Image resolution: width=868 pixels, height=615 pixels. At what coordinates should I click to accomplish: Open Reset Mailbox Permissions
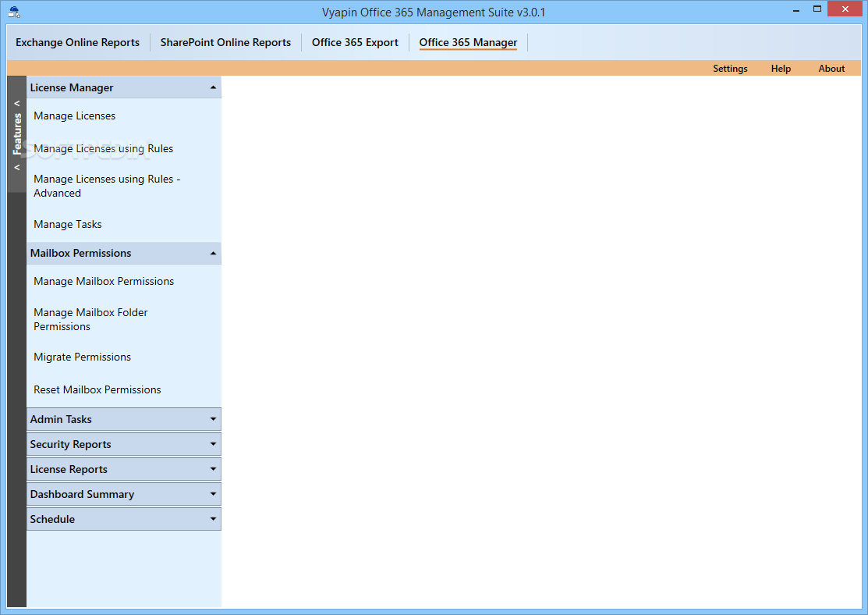97,390
